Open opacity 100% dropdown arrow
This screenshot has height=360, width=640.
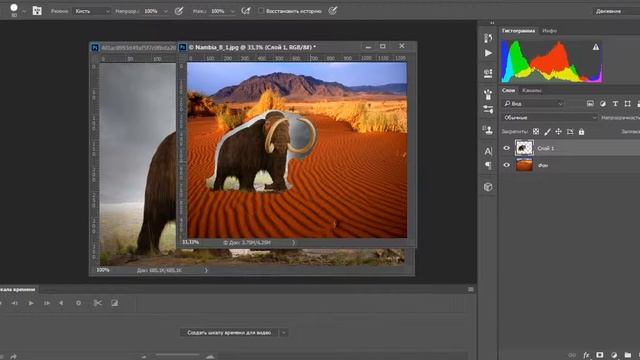[x=165, y=11]
